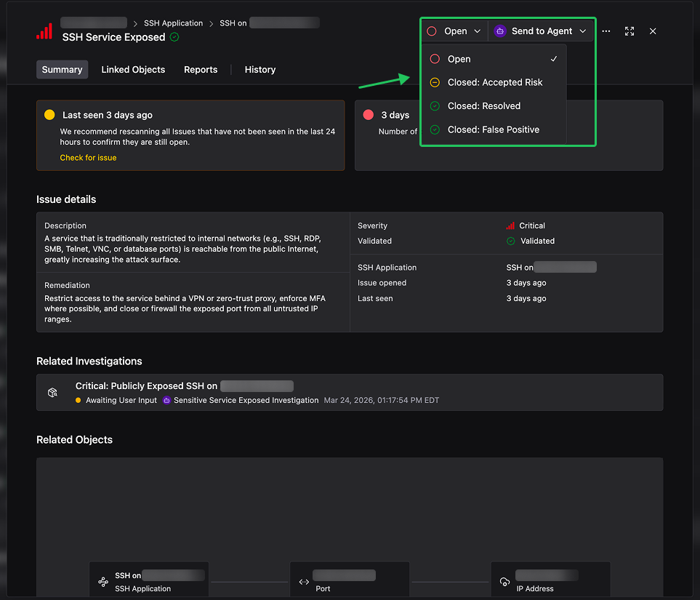Click the robot icon in Send to Agent
The height and width of the screenshot is (600, 700).
499,31
